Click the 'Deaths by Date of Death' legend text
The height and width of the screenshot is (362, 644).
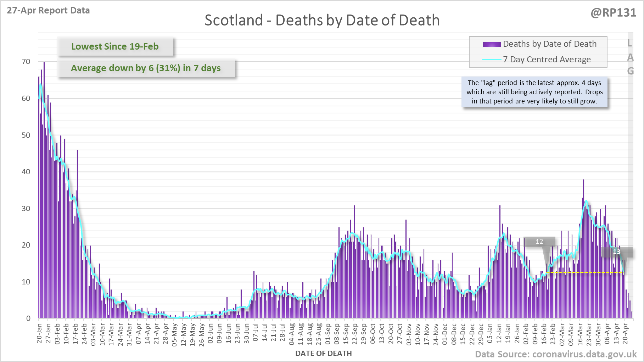[549, 44]
